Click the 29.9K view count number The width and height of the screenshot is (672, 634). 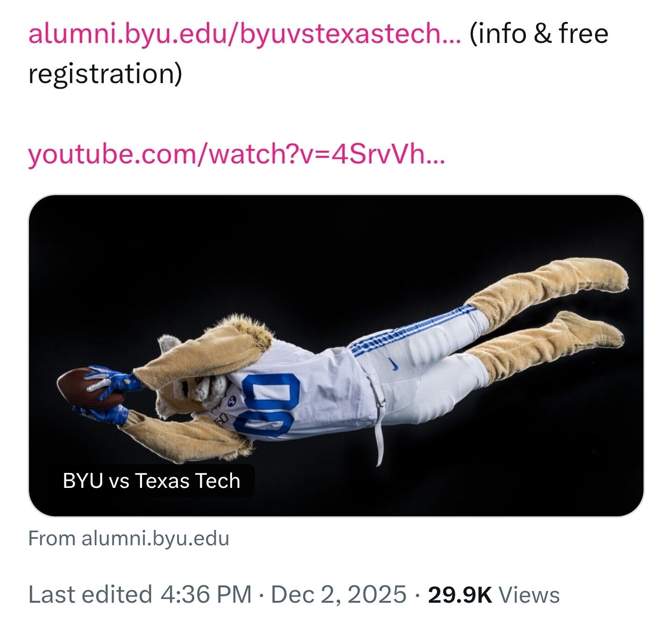point(460,595)
